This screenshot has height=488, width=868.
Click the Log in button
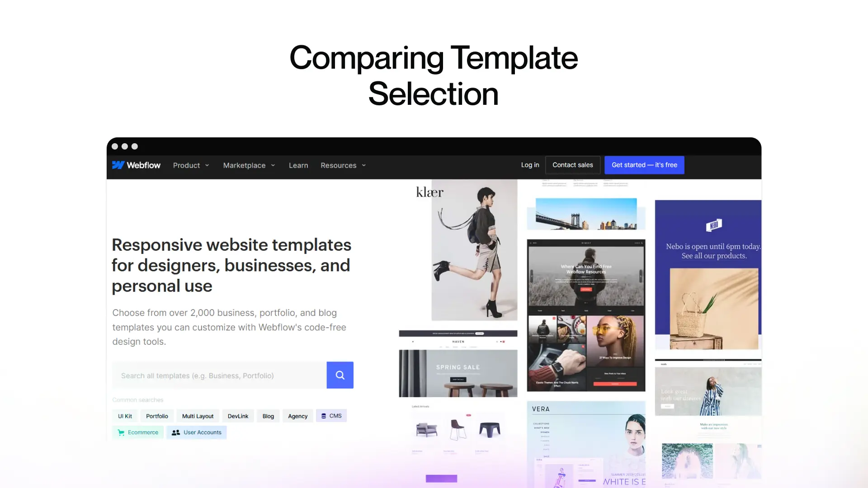coord(529,164)
